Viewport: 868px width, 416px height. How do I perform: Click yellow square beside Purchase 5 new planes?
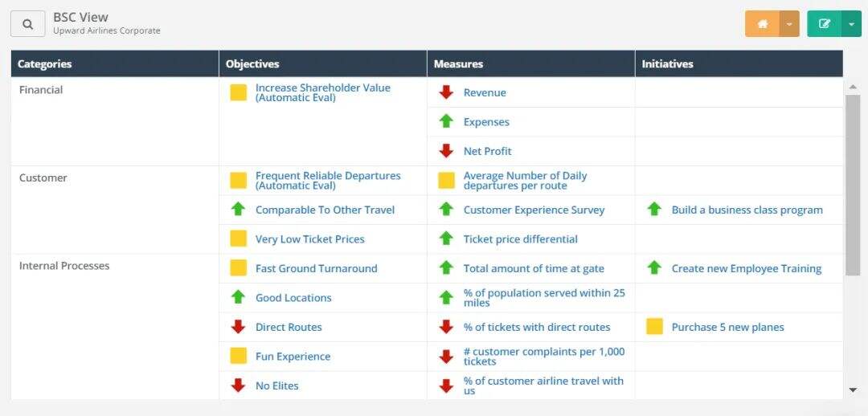click(x=654, y=327)
